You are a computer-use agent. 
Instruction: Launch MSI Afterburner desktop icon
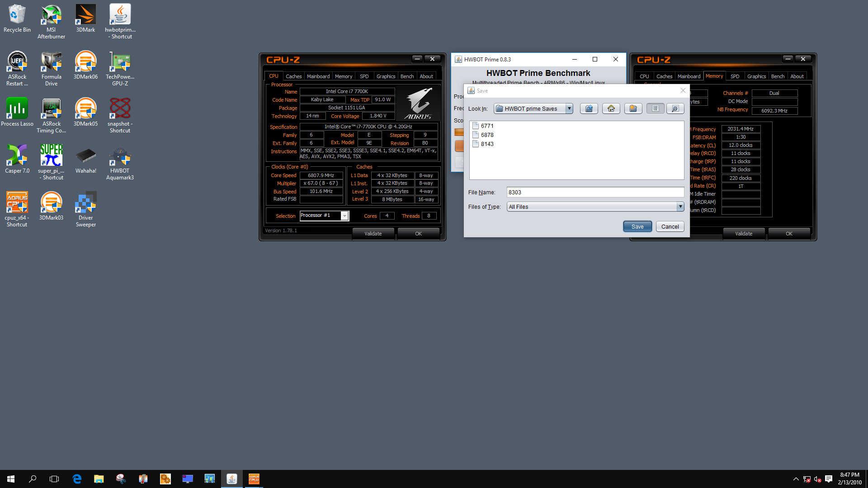(x=51, y=22)
